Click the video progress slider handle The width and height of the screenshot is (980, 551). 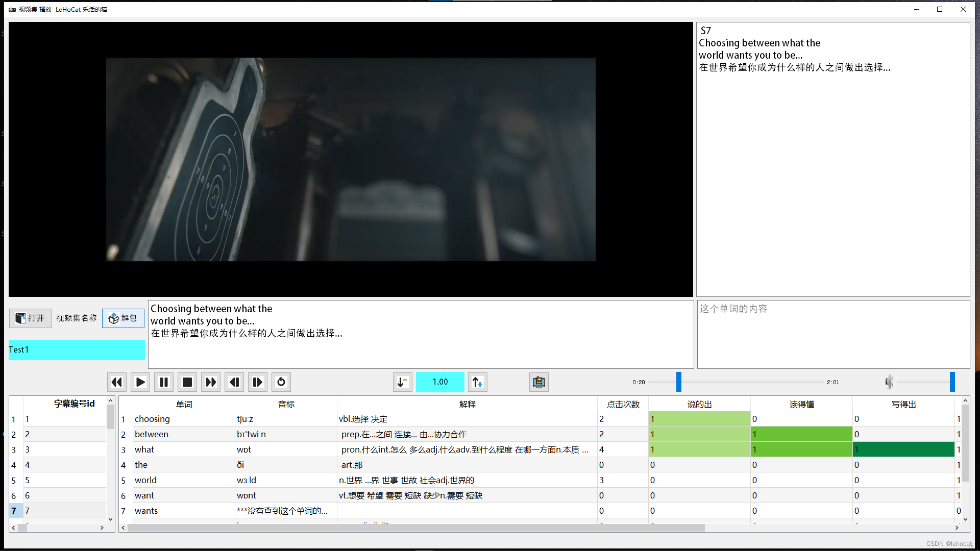coord(679,382)
